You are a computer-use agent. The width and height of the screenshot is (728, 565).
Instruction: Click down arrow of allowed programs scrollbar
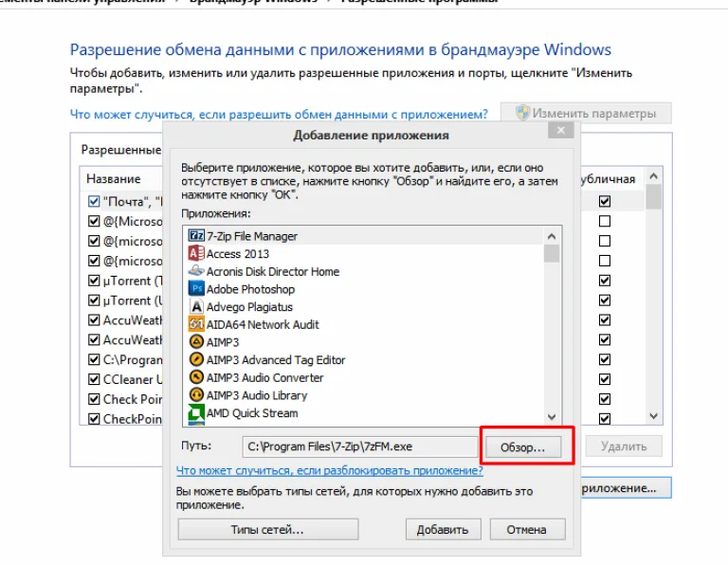654,416
